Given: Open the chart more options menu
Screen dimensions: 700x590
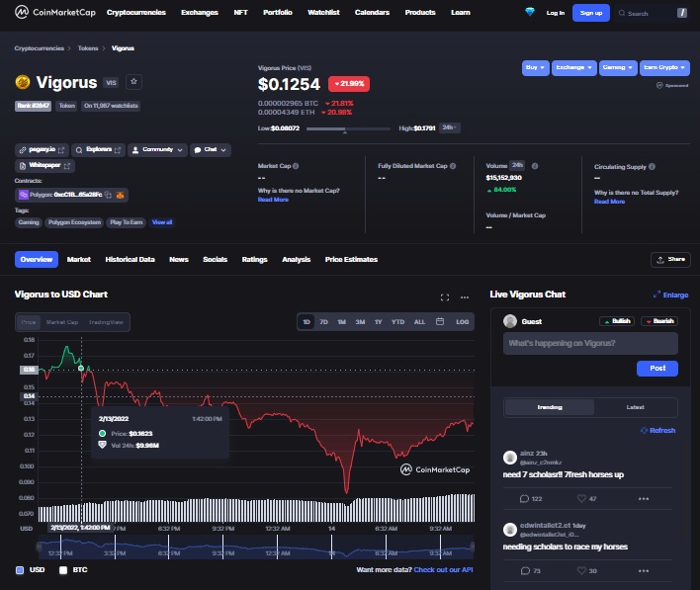Looking at the screenshot, I should pos(465,297).
